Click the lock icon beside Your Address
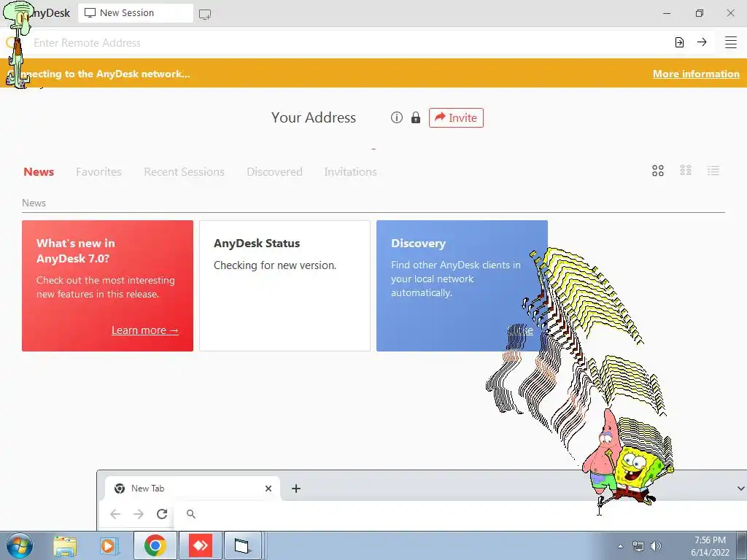Image resolution: width=747 pixels, height=560 pixels. (x=416, y=117)
